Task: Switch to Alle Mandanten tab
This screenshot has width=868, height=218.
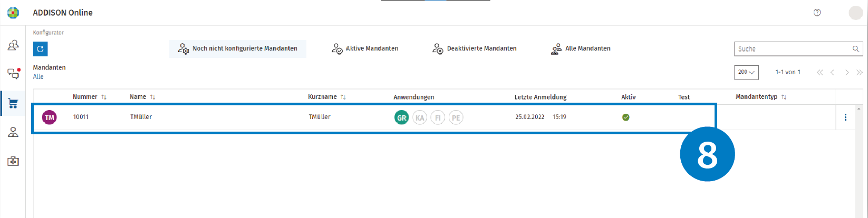Action: click(581, 48)
